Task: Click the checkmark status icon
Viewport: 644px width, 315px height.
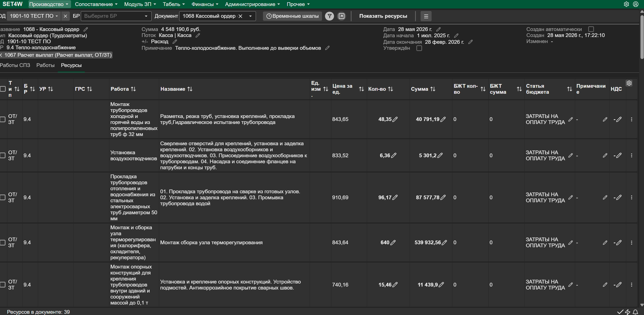Action: coord(620,312)
